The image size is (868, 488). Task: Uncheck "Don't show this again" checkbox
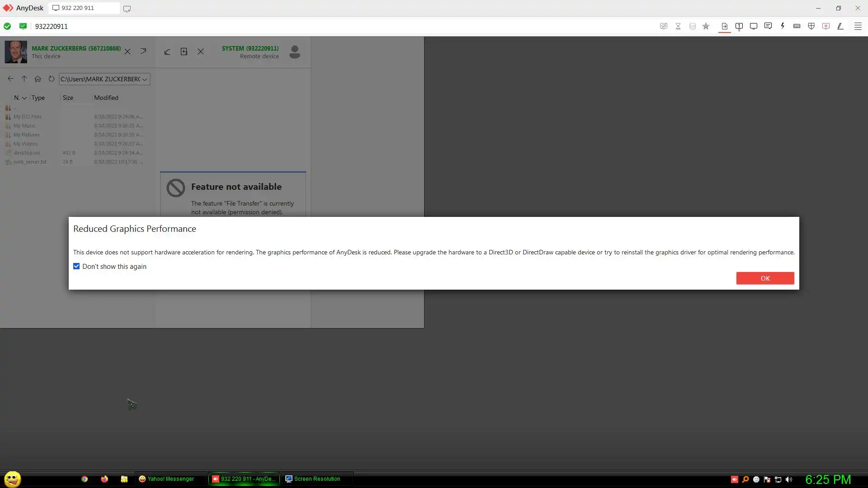tap(76, 267)
